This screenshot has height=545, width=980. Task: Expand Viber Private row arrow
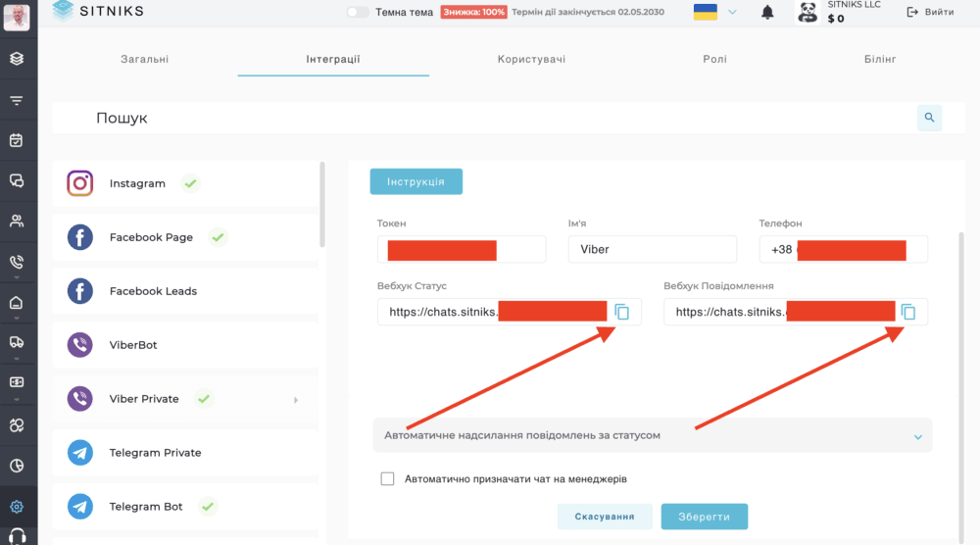tap(296, 399)
